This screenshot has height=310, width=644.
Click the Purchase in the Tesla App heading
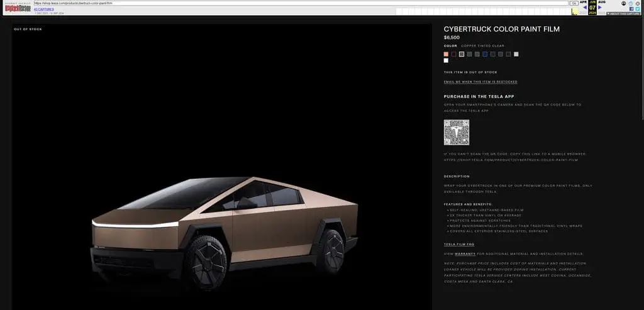479,97
